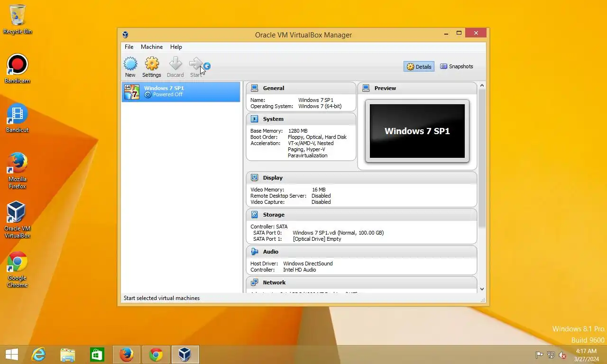This screenshot has height=364, width=607.
Task: Click the Audio section speaker icon
Action: pos(254,252)
